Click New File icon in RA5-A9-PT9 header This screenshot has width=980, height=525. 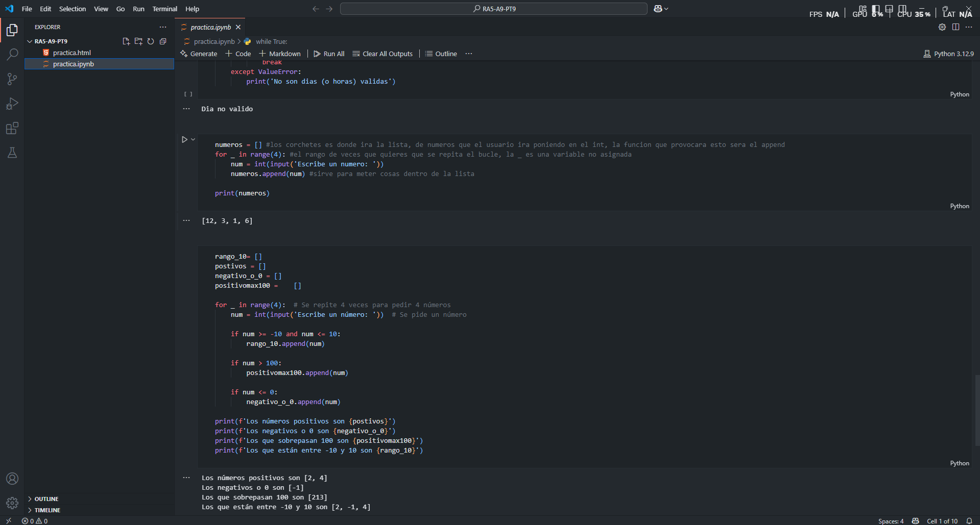[126, 41]
